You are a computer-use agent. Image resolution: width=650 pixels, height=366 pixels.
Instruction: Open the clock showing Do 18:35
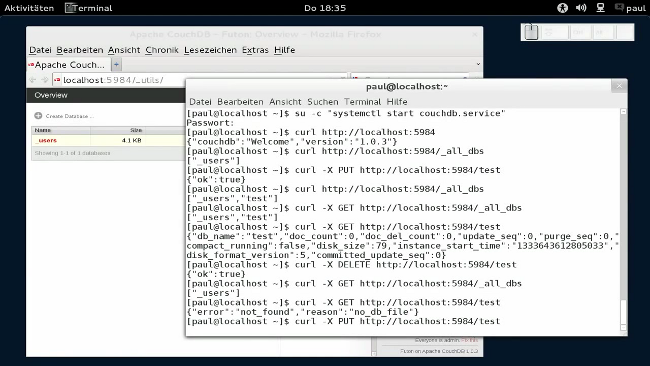[x=325, y=8]
